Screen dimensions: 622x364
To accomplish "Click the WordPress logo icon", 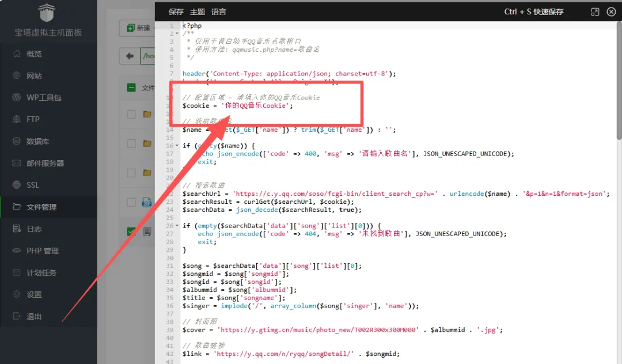I will point(17,97).
